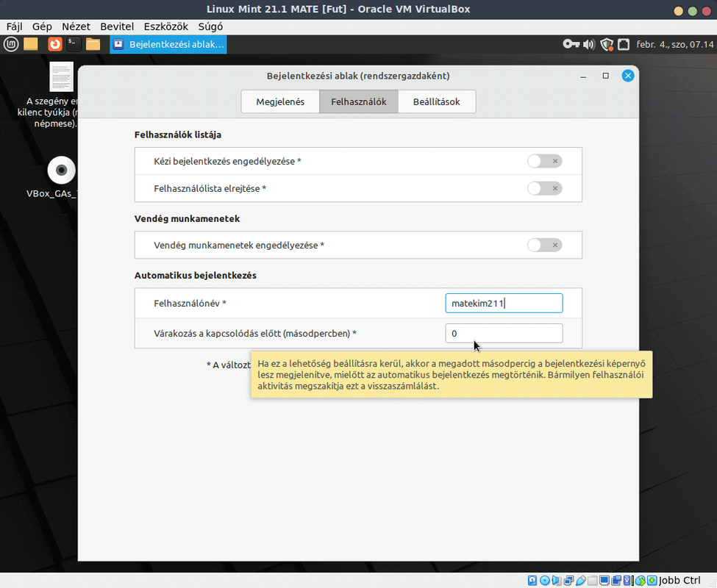The image size is (717, 588).
Task: Click the tray icon next to the clock
Action: pyautogui.click(x=624, y=44)
